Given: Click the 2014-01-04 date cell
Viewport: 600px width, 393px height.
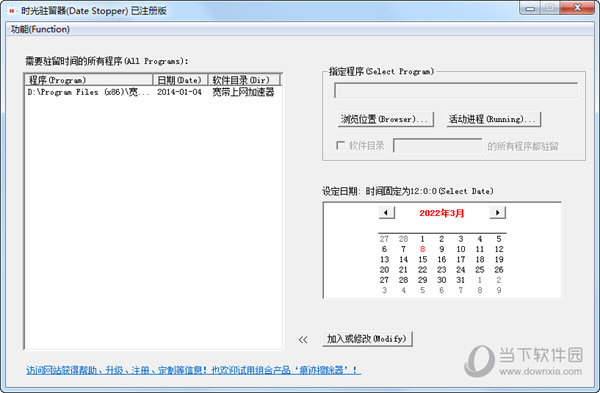Looking at the screenshot, I should (x=179, y=92).
